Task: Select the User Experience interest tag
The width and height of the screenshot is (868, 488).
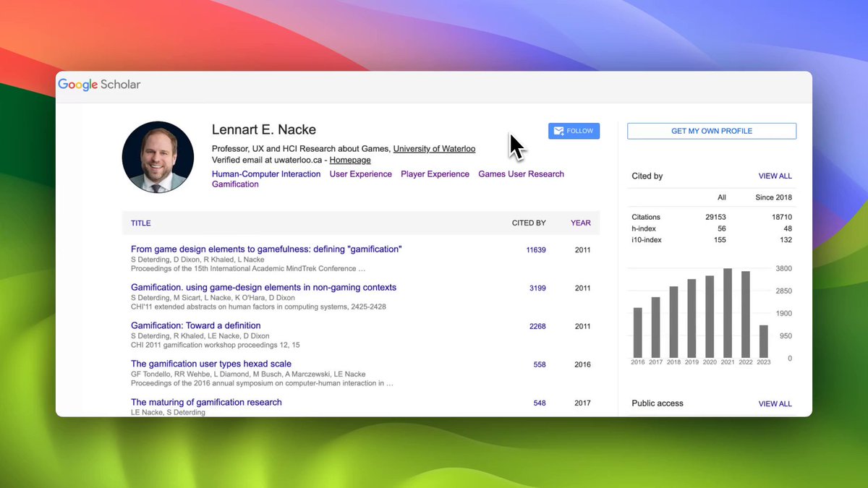Action: click(x=360, y=174)
